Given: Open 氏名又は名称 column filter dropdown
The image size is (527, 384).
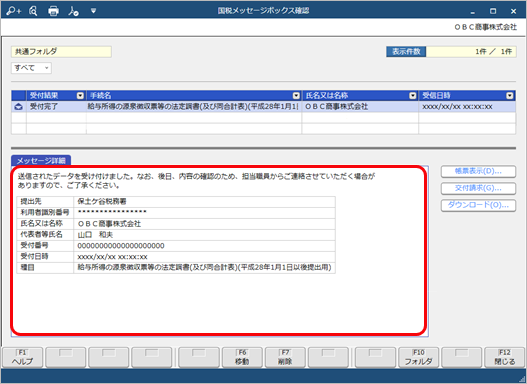Looking at the screenshot, I should (x=413, y=96).
